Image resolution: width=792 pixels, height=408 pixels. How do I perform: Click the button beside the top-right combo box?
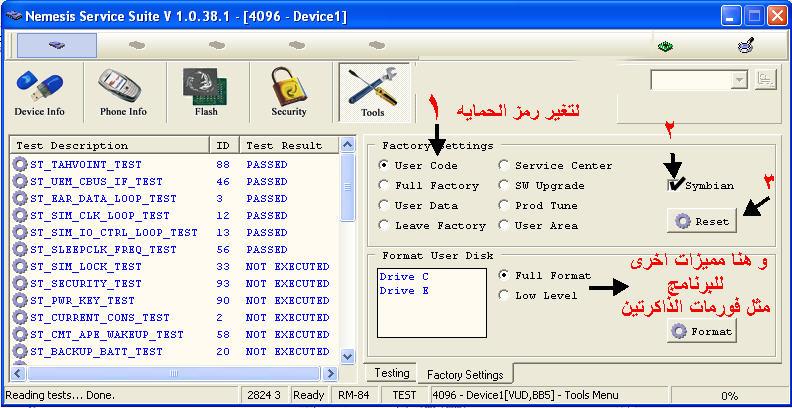765,80
